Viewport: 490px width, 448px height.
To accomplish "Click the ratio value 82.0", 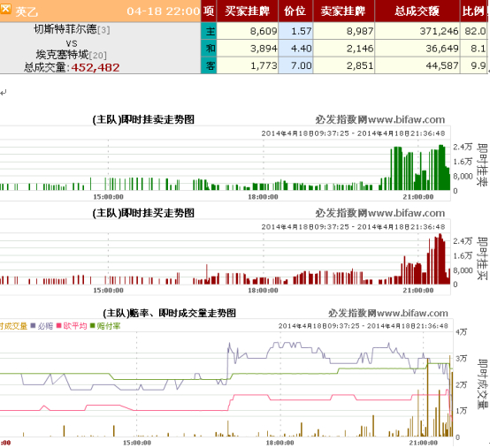I will 475,31.
